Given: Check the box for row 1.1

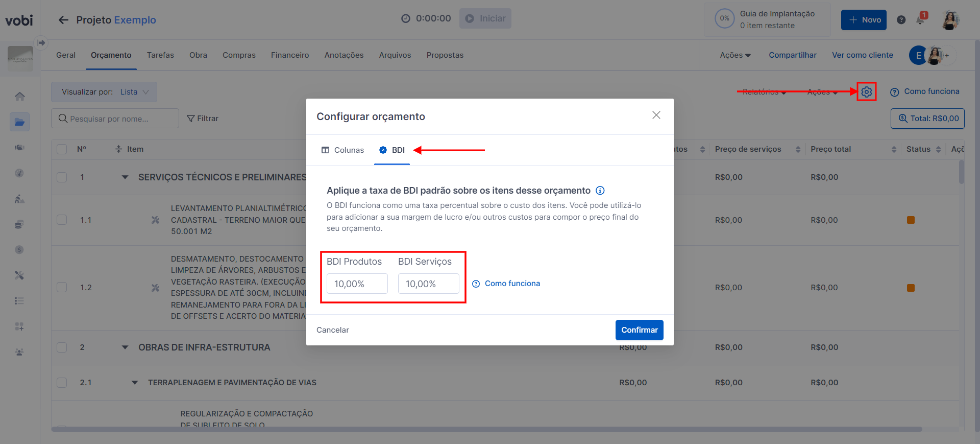Looking at the screenshot, I should pos(62,220).
